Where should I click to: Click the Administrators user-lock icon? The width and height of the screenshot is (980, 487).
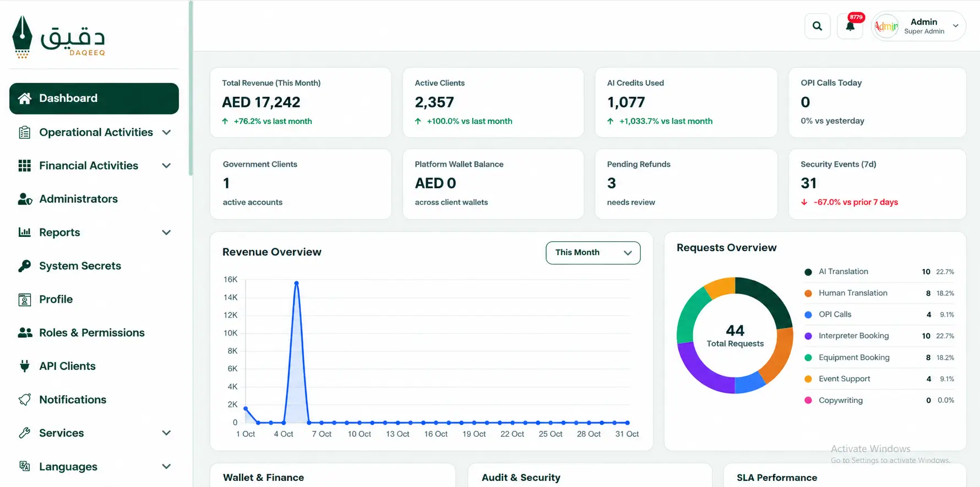click(x=25, y=199)
